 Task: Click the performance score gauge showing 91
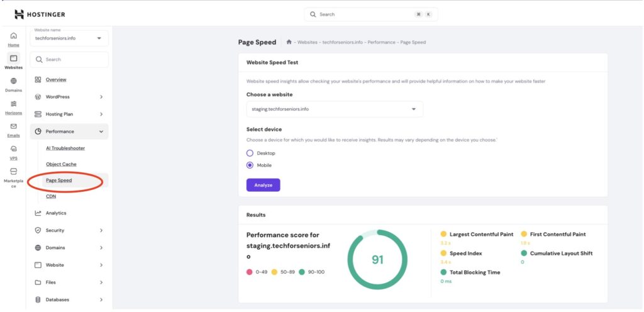coord(377,259)
